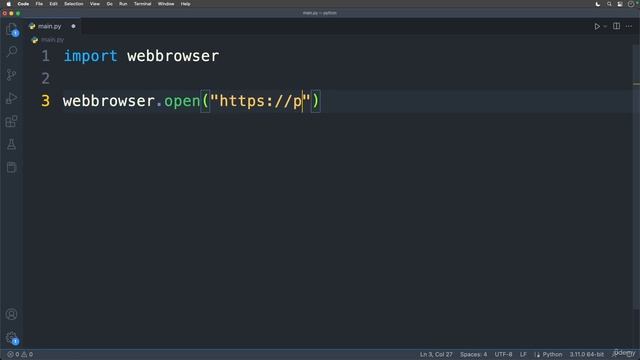Open Control Center in menu bar

[x=620, y=4]
